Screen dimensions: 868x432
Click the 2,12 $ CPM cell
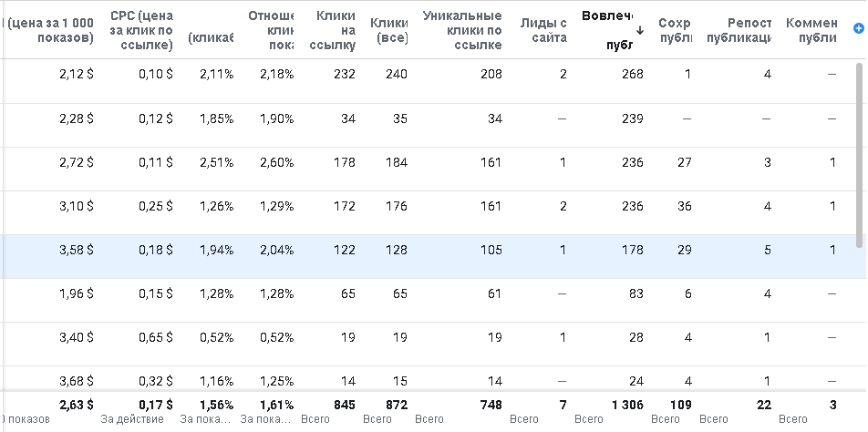[x=75, y=74]
